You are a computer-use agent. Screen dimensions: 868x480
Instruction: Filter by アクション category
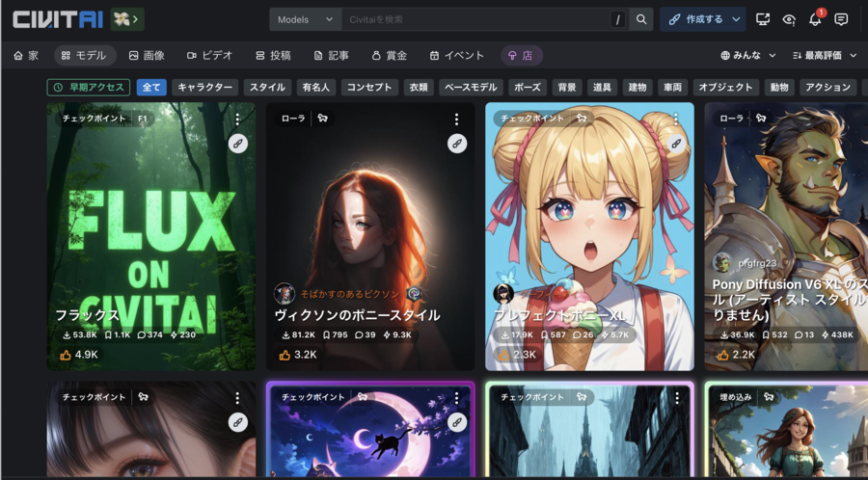pyautogui.click(x=828, y=88)
